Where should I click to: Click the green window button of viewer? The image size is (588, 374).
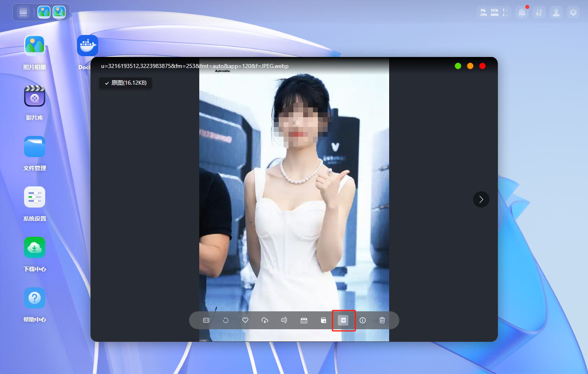[x=458, y=66]
